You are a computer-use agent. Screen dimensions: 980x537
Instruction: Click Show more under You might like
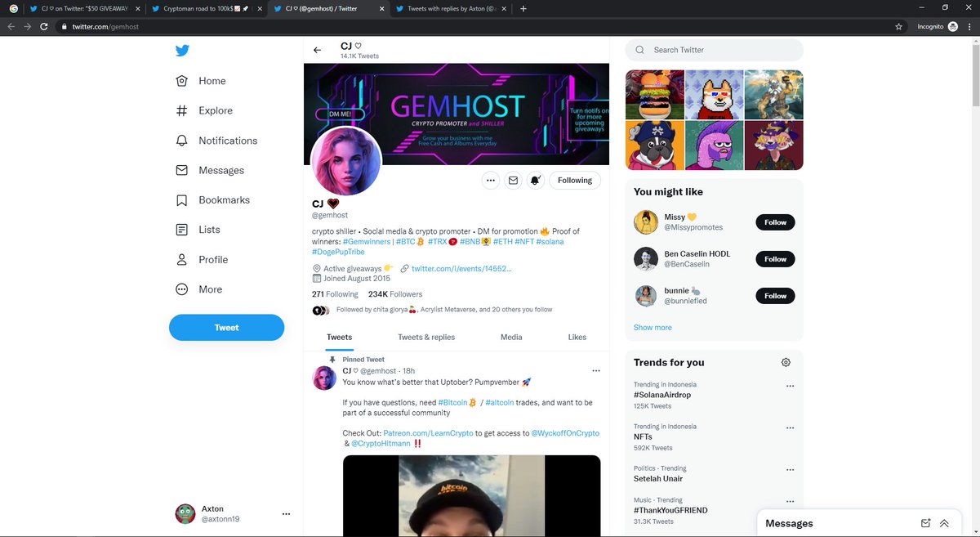(653, 327)
